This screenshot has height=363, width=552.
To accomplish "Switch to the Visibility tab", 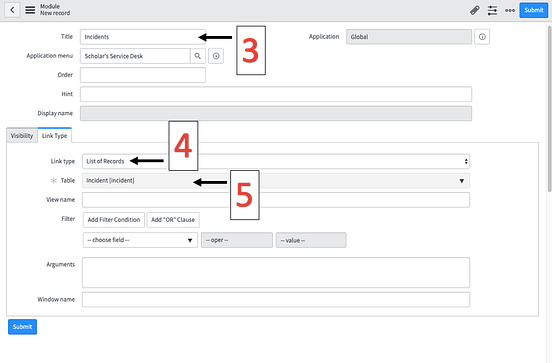I will (22, 136).
